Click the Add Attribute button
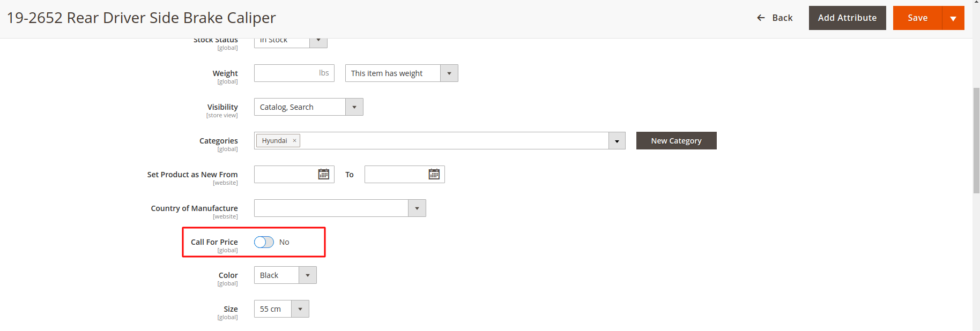Image resolution: width=980 pixels, height=331 pixels. [847, 18]
